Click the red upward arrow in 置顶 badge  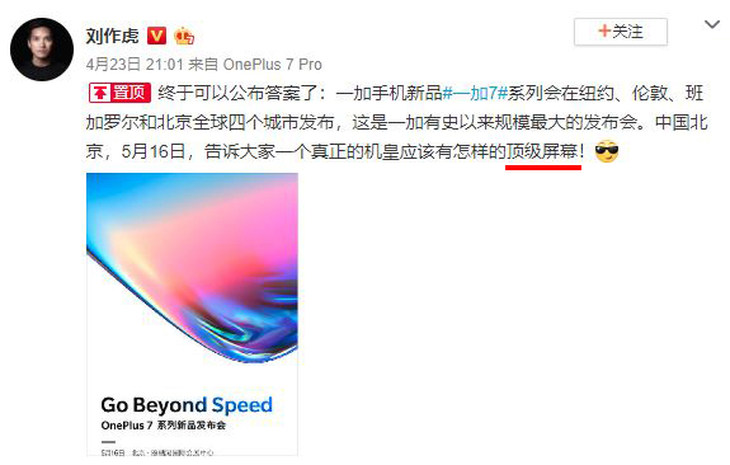point(100,94)
